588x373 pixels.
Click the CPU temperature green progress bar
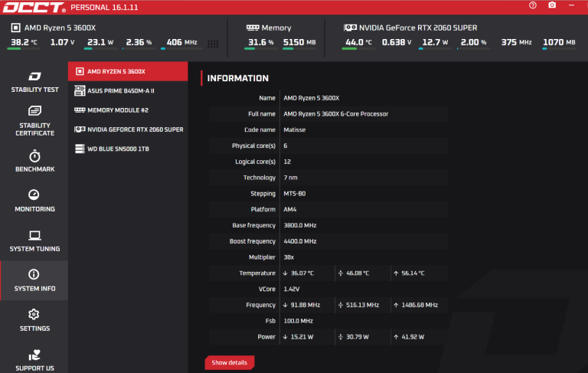[24, 49]
